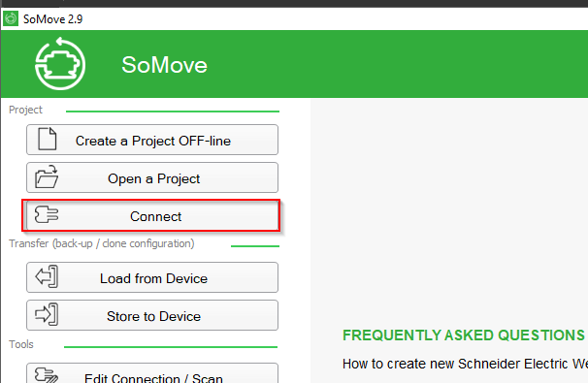Open Edit Connection / Scan via its text label

point(153,378)
